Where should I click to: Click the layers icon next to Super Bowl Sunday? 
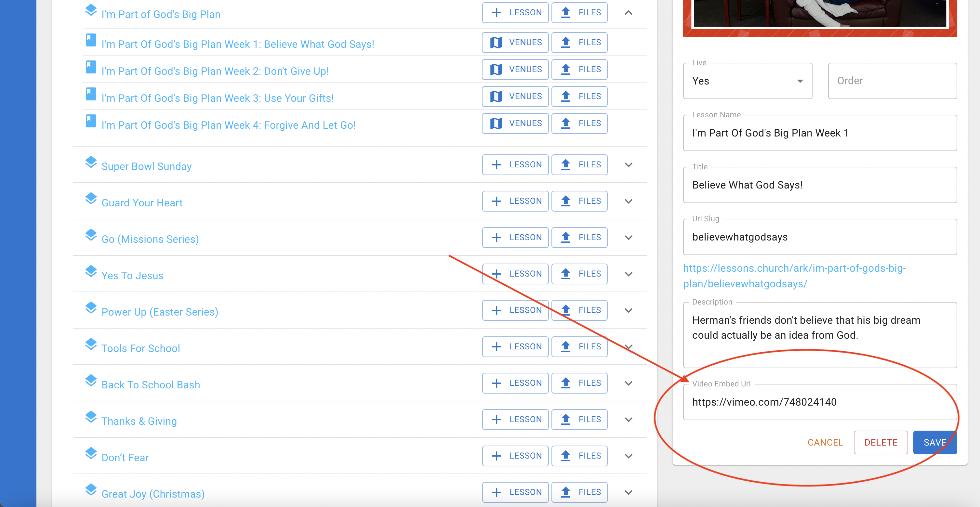91,162
